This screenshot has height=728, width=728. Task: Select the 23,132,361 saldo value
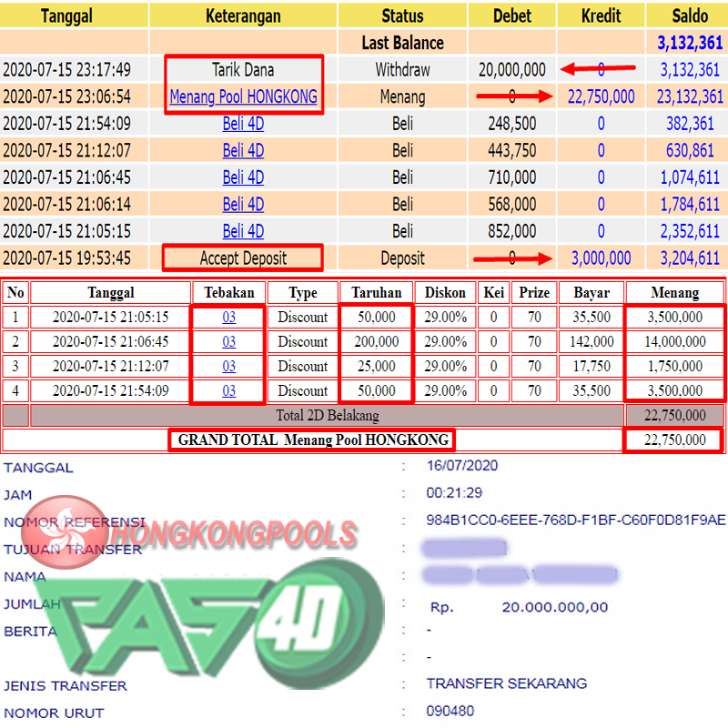coord(690,96)
